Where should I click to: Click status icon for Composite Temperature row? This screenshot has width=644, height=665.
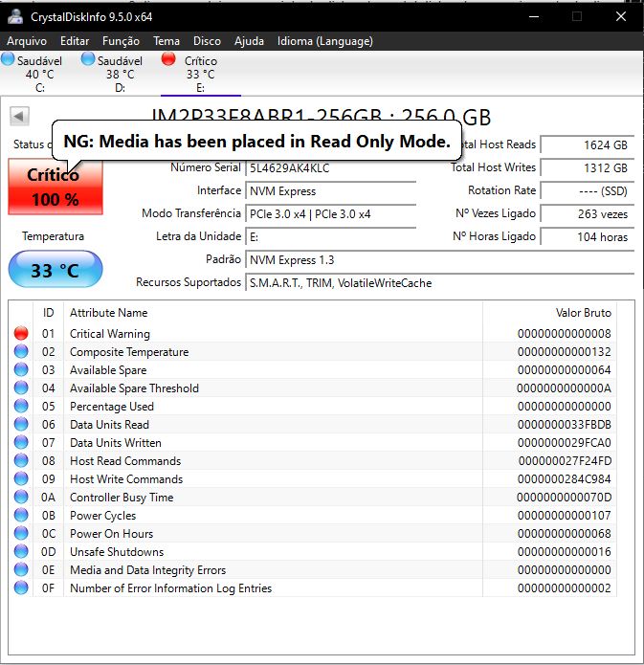[21, 351]
